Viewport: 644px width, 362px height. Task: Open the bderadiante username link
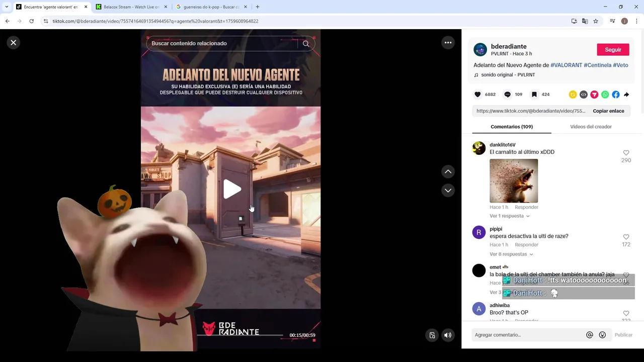509,46
